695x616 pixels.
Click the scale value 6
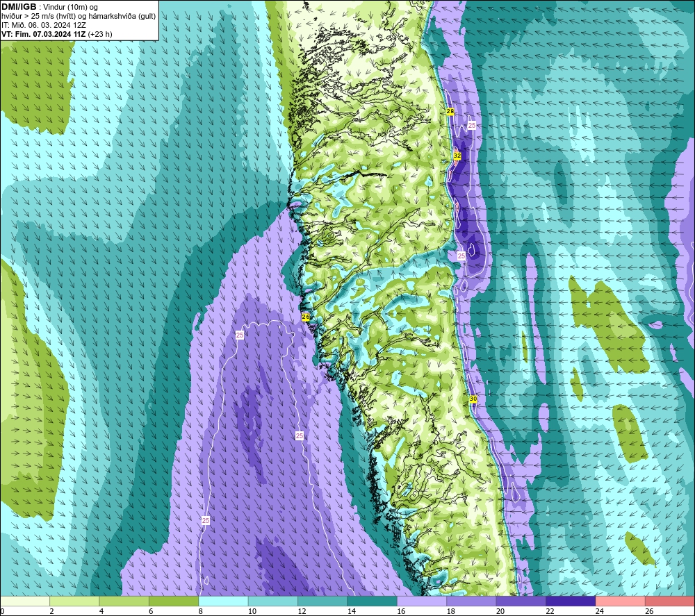point(151,611)
